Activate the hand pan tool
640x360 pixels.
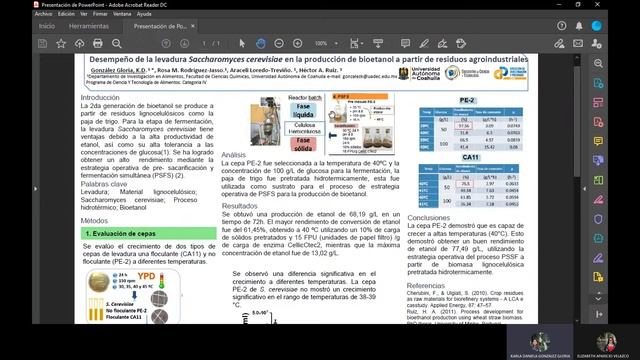(x=260, y=43)
